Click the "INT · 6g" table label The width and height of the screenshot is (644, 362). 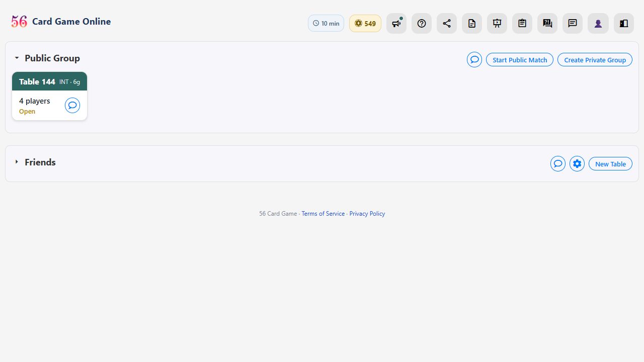69,82
